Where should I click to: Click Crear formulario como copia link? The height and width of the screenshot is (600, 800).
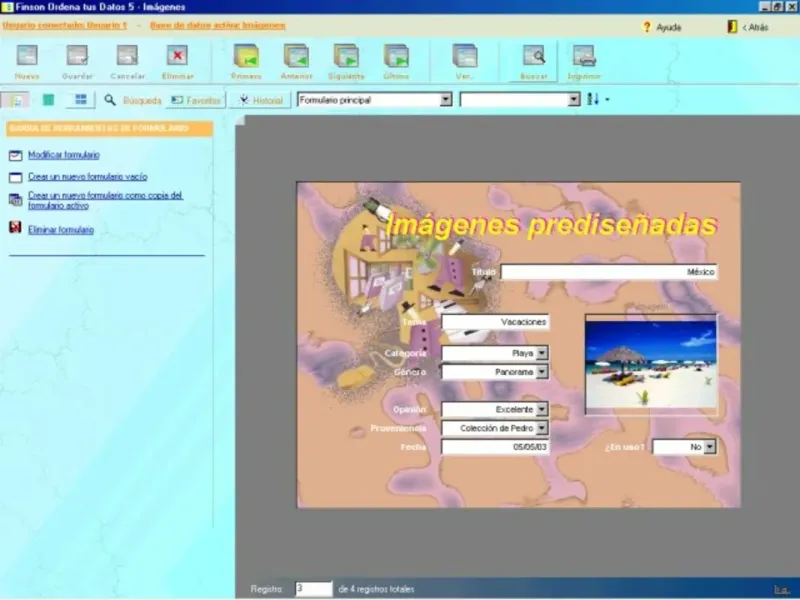tap(106, 201)
